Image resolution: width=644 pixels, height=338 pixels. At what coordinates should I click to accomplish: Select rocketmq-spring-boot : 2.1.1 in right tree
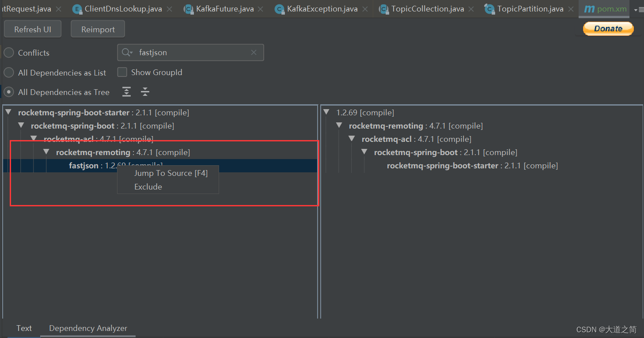pyautogui.click(x=446, y=152)
